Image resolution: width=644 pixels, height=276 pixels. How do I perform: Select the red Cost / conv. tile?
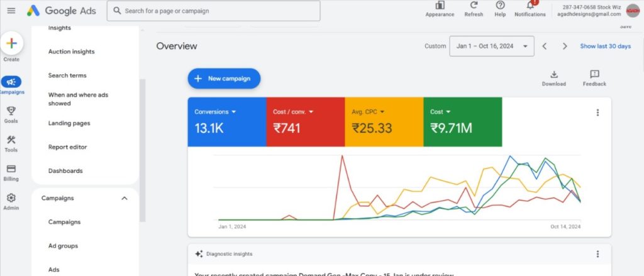pyautogui.click(x=305, y=121)
